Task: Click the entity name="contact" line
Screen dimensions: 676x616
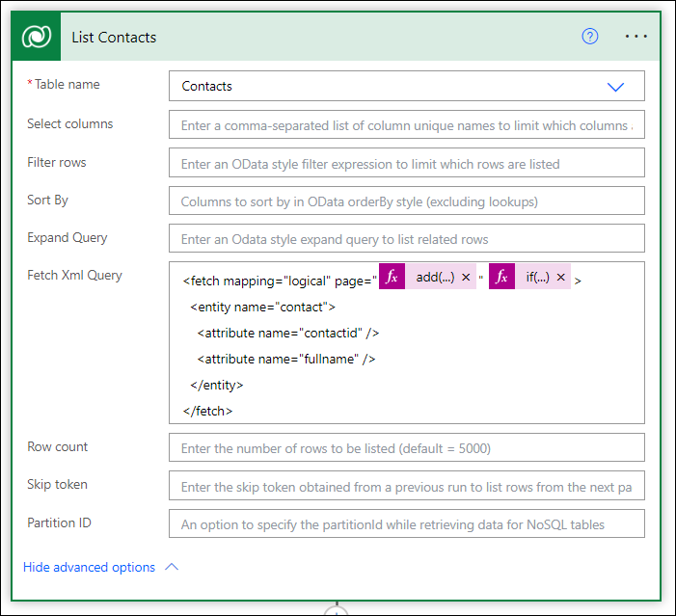Action: (262, 307)
